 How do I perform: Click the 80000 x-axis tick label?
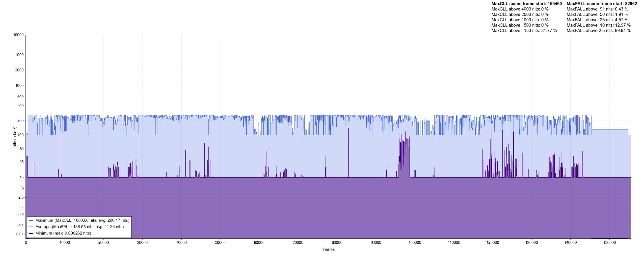point(337,243)
